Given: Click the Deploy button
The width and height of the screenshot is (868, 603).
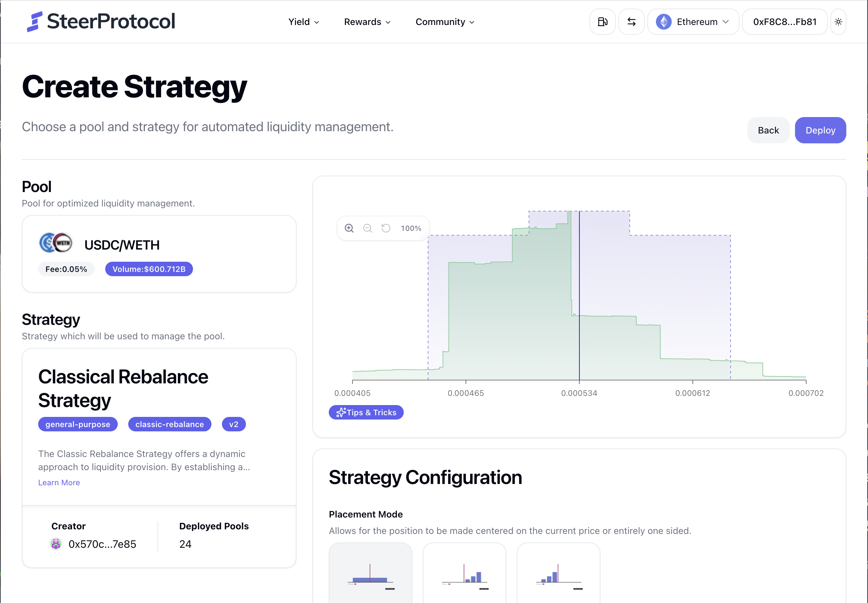Looking at the screenshot, I should pos(820,130).
